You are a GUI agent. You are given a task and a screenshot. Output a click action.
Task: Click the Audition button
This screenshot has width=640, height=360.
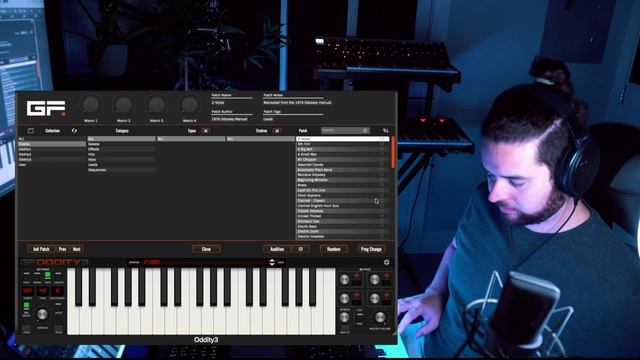click(277, 249)
